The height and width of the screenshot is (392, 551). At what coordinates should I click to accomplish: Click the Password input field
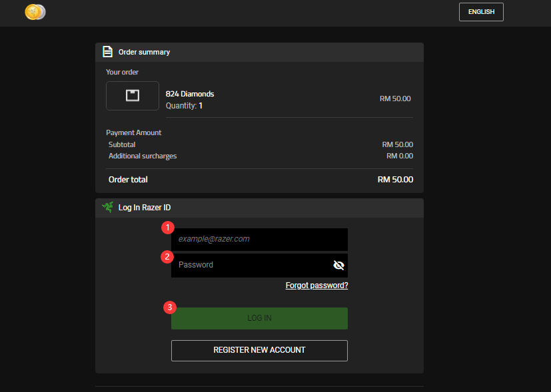point(259,266)
